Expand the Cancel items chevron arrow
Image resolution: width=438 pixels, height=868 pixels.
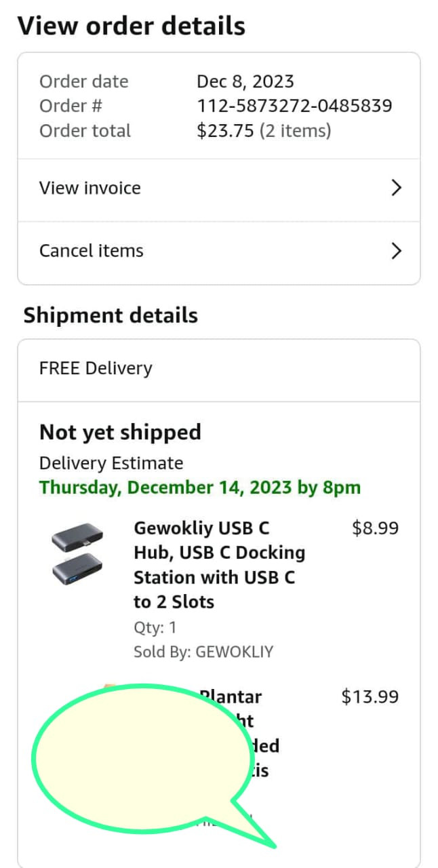[x=397, y=251]
